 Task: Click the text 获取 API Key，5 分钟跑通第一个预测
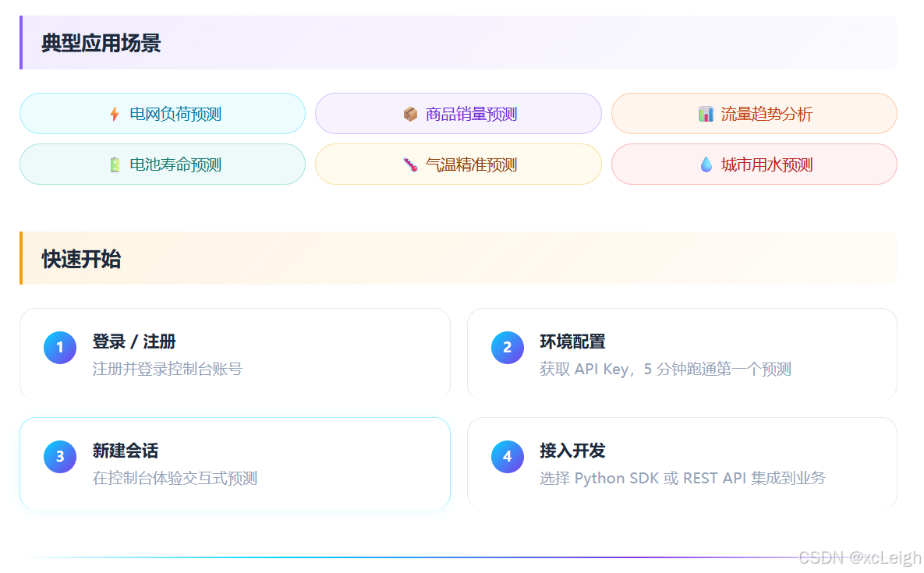coord(665,370)
